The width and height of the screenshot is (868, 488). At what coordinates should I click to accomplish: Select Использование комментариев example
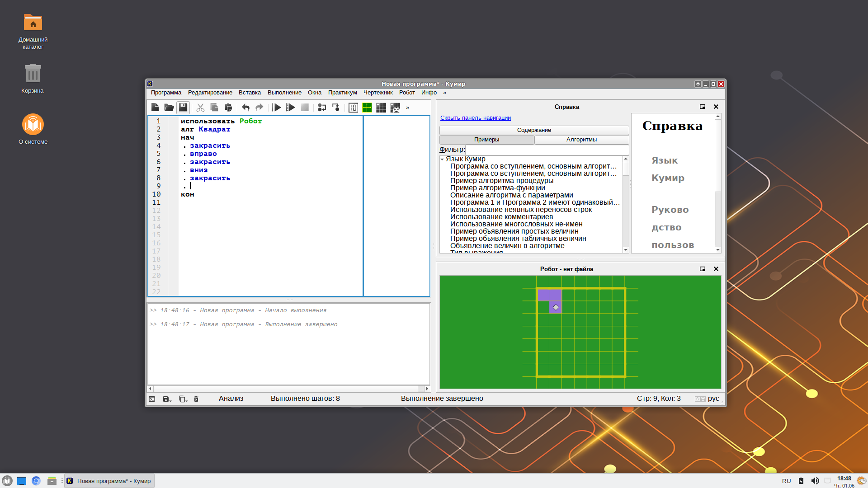(501, 217)
